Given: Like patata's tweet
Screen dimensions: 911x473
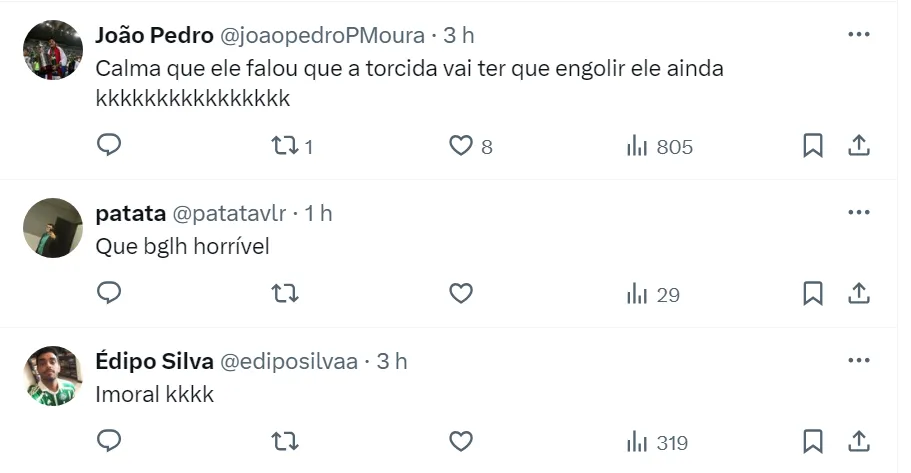Looking at the screenshot, I should [x=460, y=293].
